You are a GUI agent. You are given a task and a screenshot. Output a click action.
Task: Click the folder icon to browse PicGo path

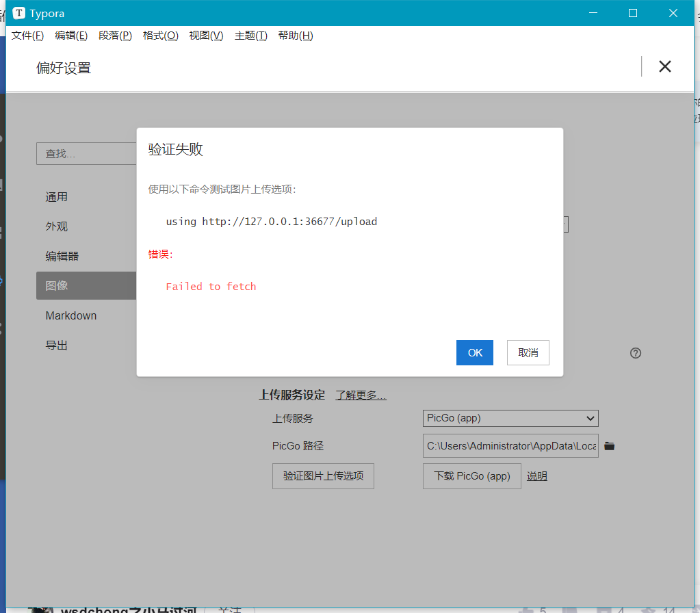[610, 446]
